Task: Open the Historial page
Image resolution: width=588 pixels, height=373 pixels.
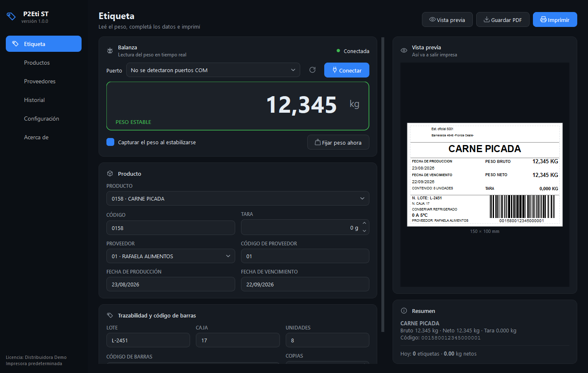Action: [43, 100]
